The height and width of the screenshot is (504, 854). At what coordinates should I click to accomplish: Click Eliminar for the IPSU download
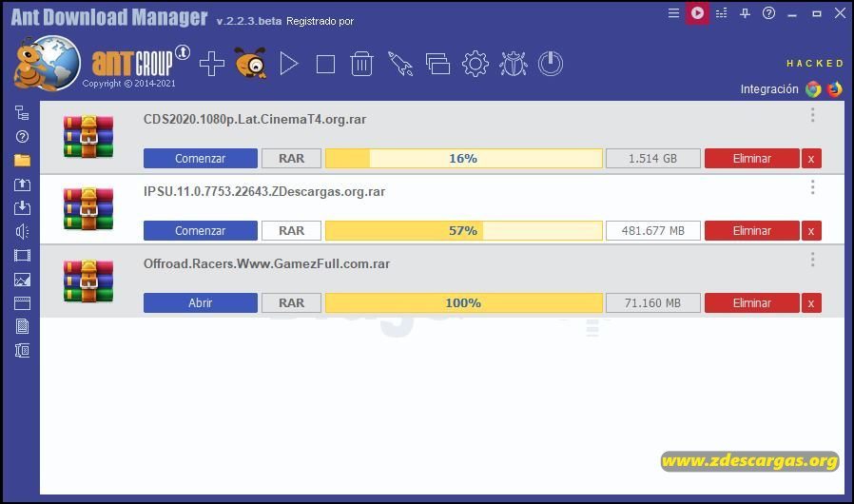tap(752, 230)
